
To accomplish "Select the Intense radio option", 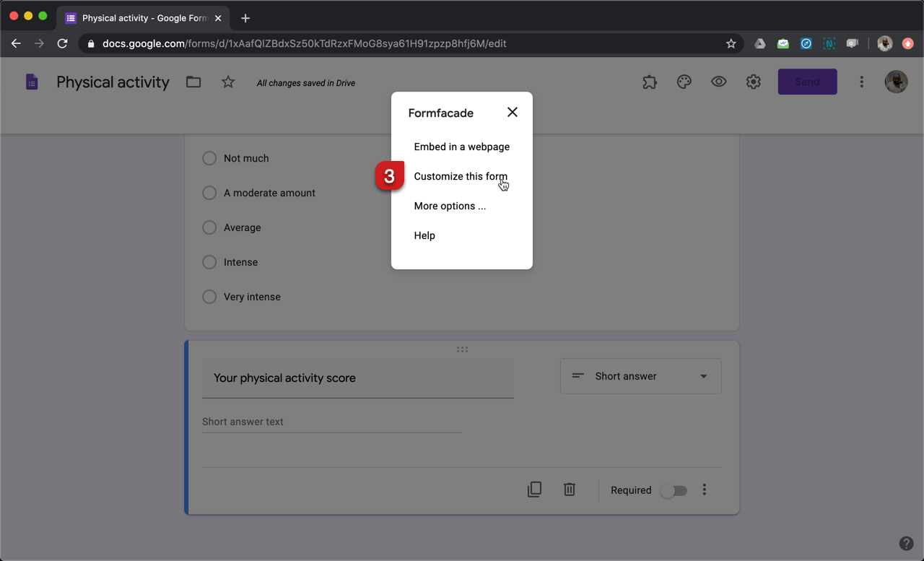I will coord(209,262).
